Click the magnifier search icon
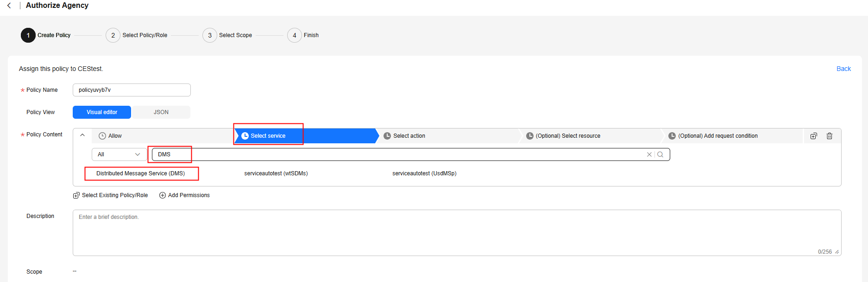The height and width of the screenshot is (282, 868). point(660,154)
